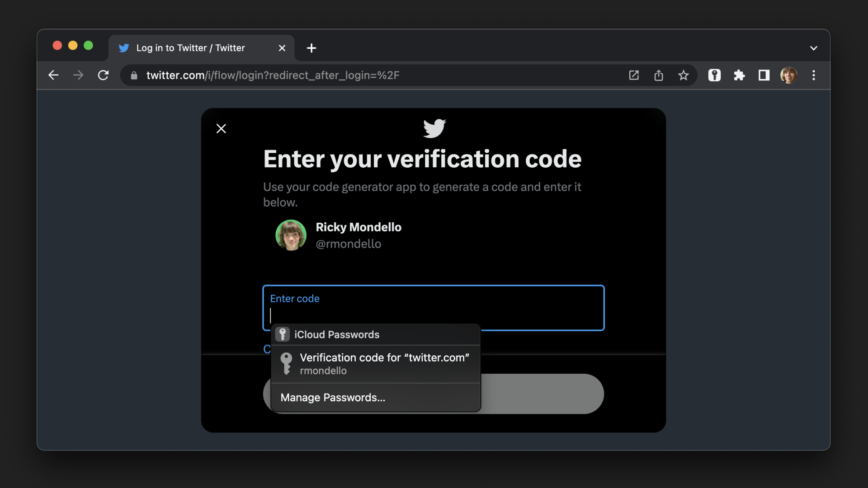This screenshot has height=488, width=868.
Task: Click the twitter.com address bar URL
Action: coord(273,75)
